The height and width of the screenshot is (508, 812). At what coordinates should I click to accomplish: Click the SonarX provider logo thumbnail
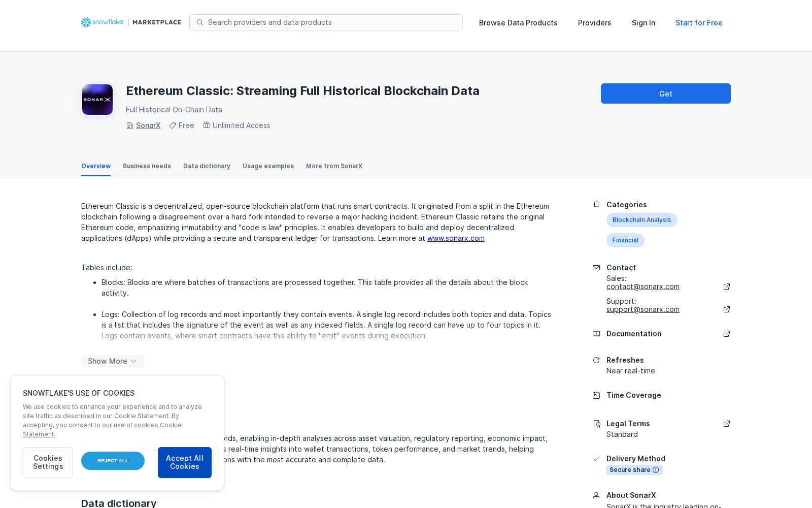click(x=97, y=100)
